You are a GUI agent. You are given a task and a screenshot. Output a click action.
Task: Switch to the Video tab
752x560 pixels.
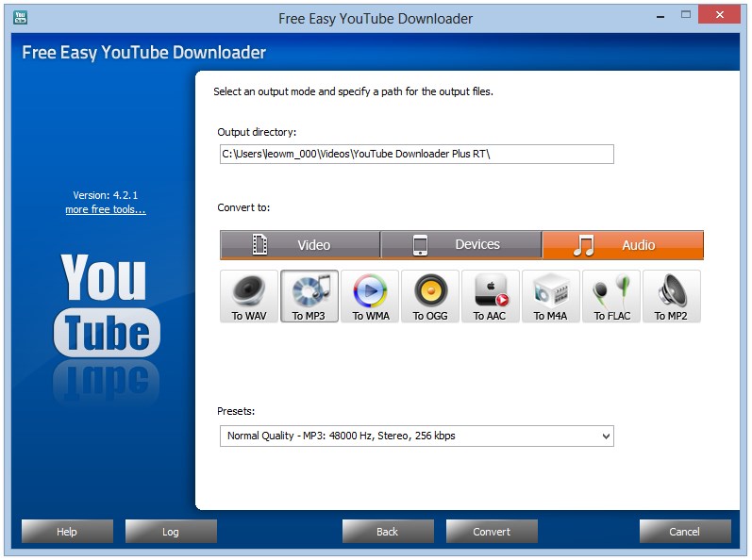click(x=300, y=245)
